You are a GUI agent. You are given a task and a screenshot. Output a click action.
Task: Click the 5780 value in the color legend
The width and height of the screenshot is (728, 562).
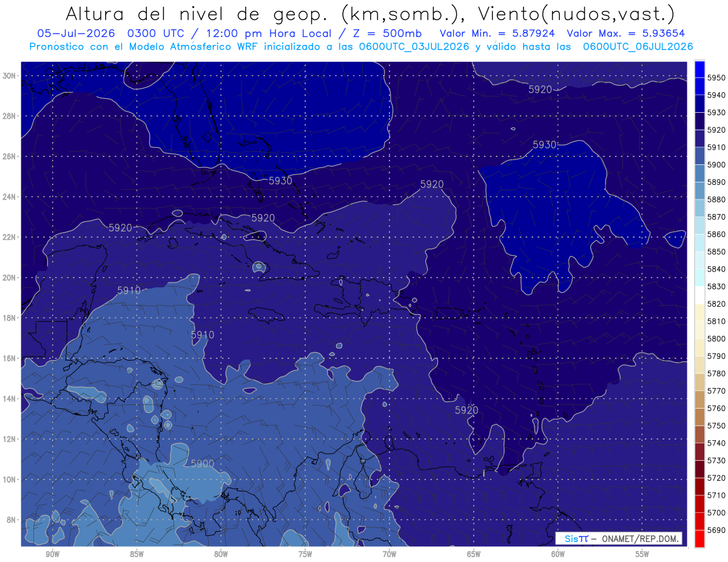tap(716, 373)
